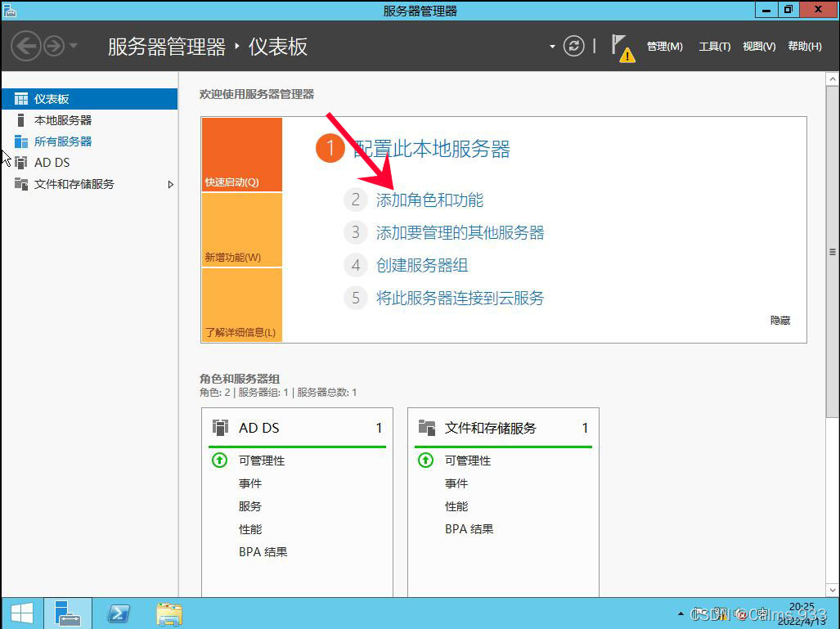Expand the 文件和存储服务 sidebar arrow
The height and width of the screenshot is (629, 840).
coord(170,184)
